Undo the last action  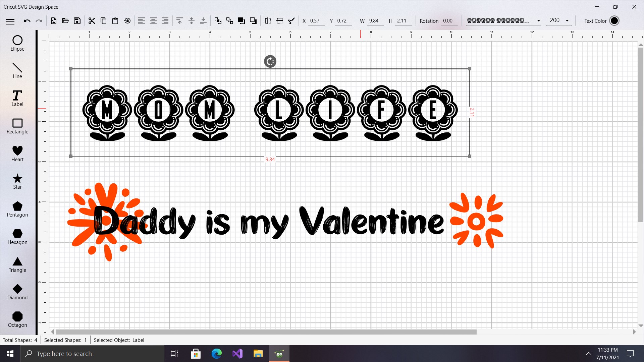tap(27, 21)
